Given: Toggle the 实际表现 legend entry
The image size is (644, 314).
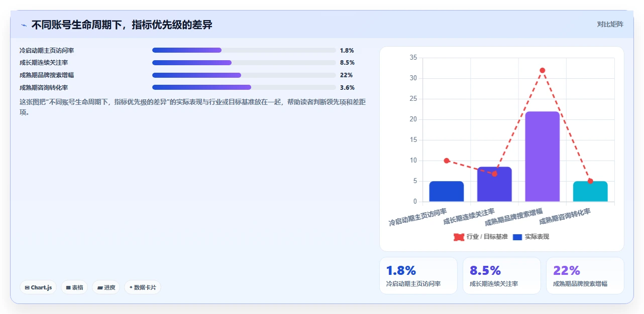Looking at the screenshot, I should pyautogui.click(x=531, y=237).
